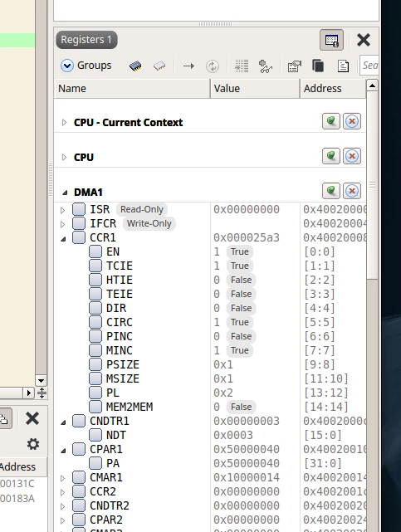Check the PSIZE field checkbox
The height and width of the screenshot is (532, 401).
tap(95, 364)
